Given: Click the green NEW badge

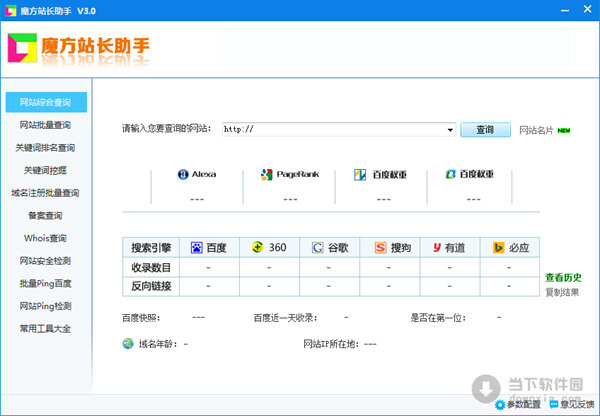Looking at the screenshot, I should 564,131.
